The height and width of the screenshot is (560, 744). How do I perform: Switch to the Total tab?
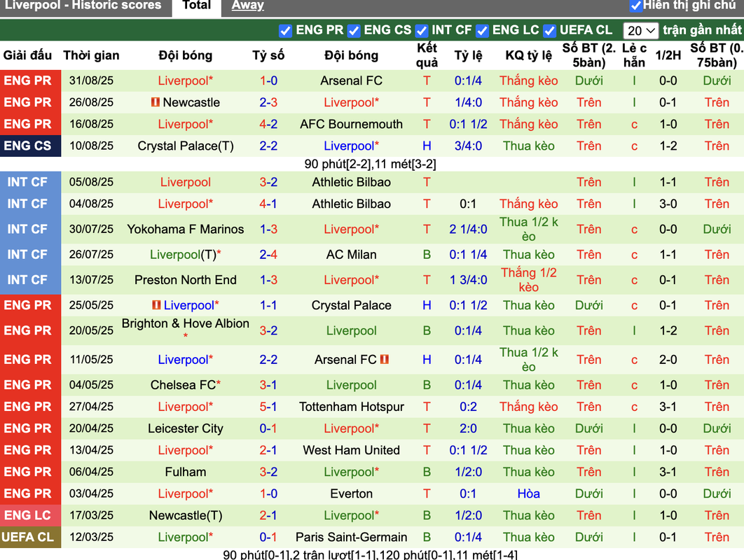(196, 6)
